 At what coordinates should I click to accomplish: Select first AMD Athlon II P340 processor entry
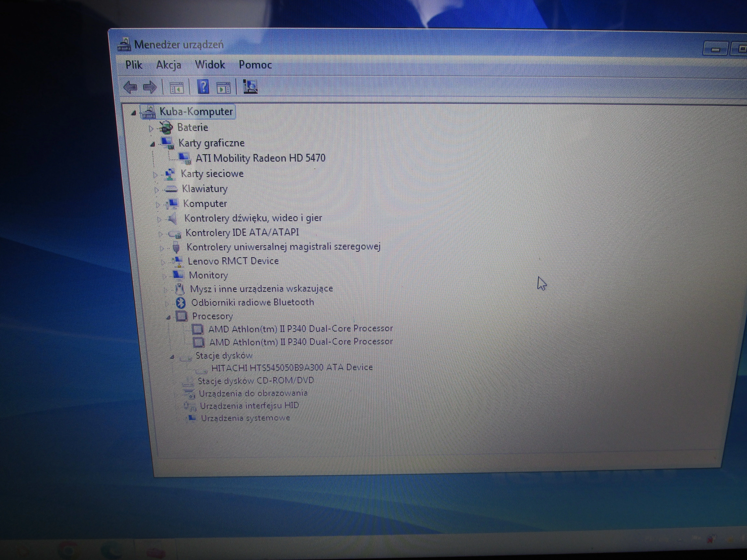pos(300,328)
